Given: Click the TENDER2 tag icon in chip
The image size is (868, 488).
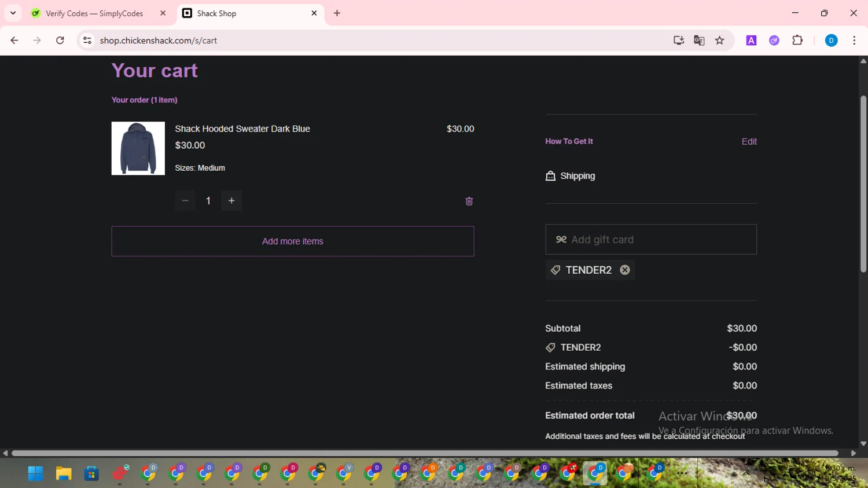Looking at the screenshot, I should coord(555,270).
